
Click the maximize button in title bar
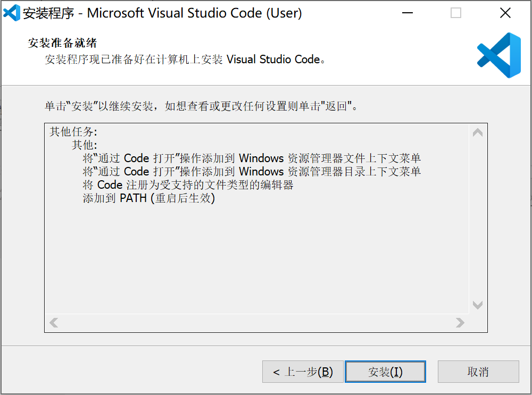(456, 13)
